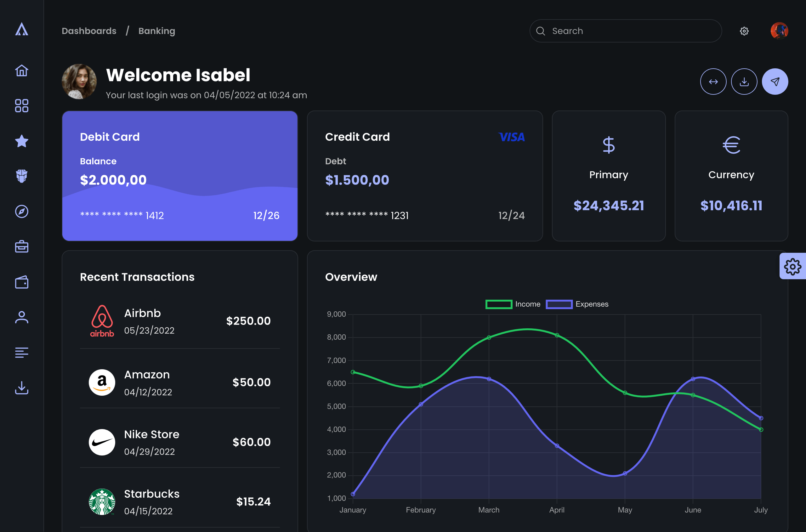Select the purple Debit Card panel
This screenshot has height=532, width=806.
click(x=180, y=176)
